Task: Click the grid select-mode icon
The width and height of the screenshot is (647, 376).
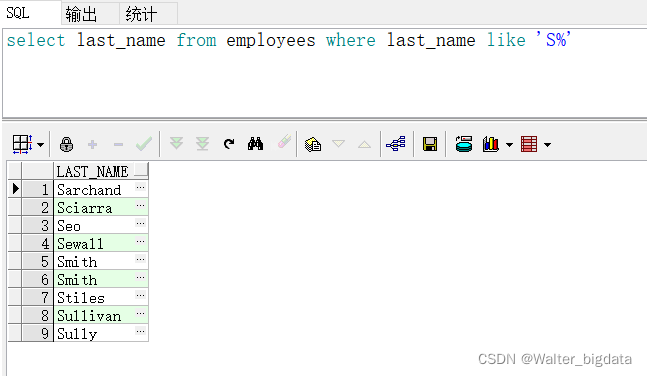Action: 22,144
